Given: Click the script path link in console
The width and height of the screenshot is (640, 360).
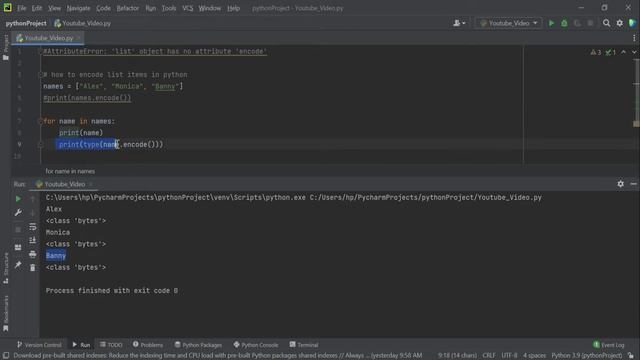Looking at the screenshot, I should [425, 198].
